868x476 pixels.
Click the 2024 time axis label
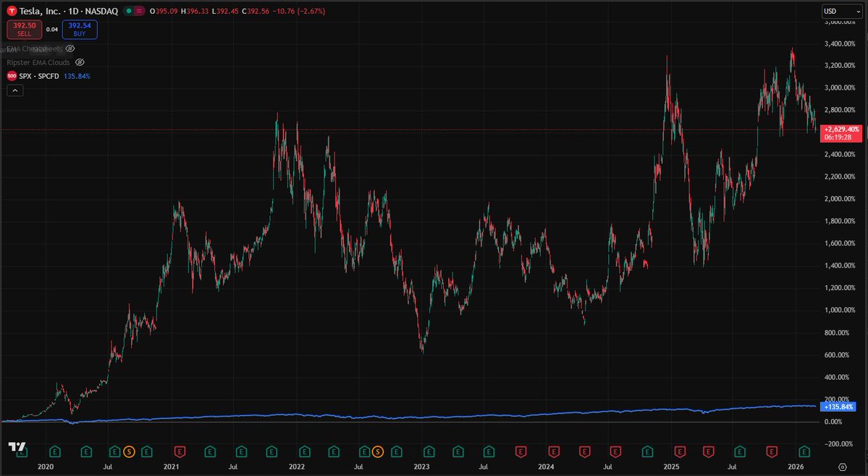547,467
